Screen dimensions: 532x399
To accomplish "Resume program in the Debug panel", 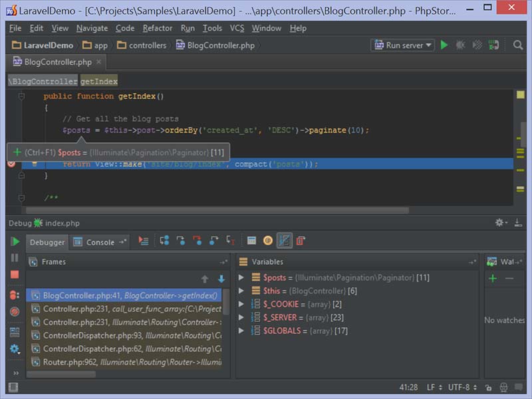I will (x=15, y=241).
